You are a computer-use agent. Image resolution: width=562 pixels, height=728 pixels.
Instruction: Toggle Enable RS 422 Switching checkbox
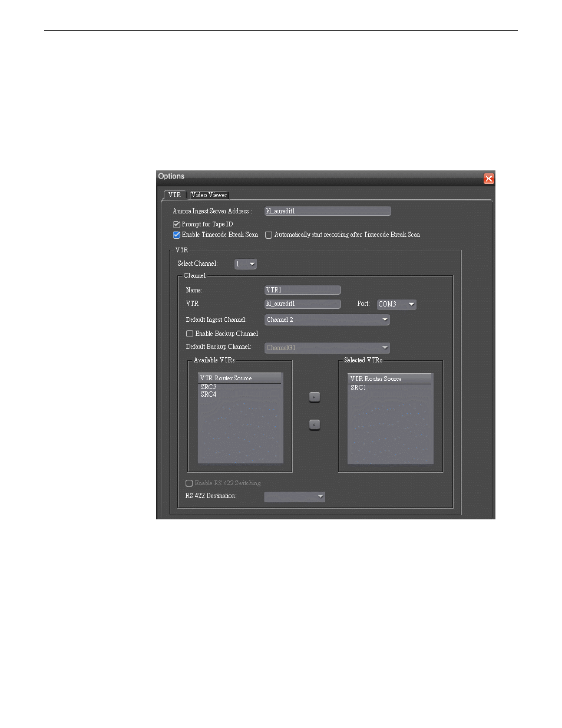coord(189,483)
